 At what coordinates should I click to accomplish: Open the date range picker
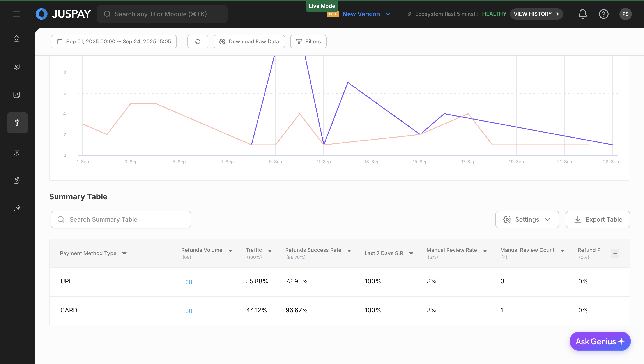114,41
